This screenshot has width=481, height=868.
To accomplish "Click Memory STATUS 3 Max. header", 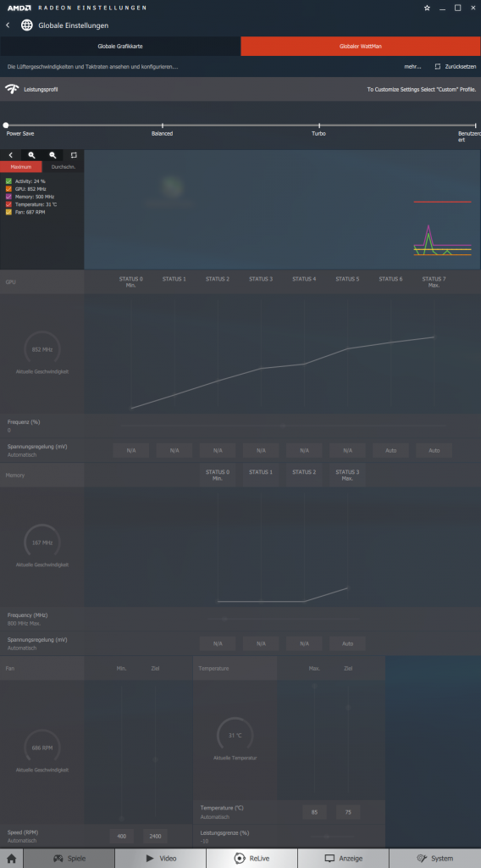I will [x=347, y=475].
